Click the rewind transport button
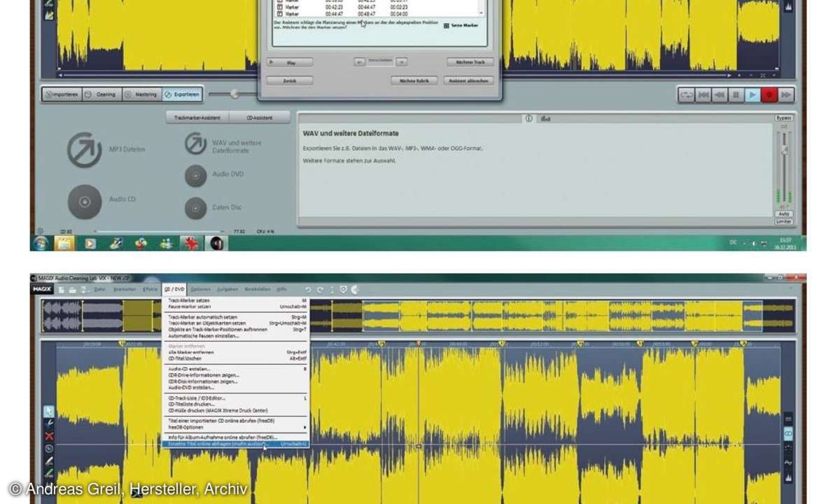840x504 pixels. (720, 94)
